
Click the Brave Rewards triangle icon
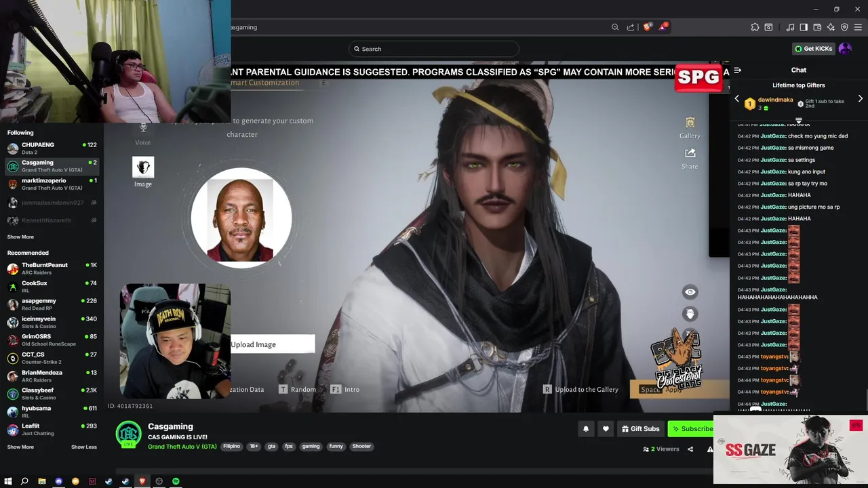tap(663, 27)
